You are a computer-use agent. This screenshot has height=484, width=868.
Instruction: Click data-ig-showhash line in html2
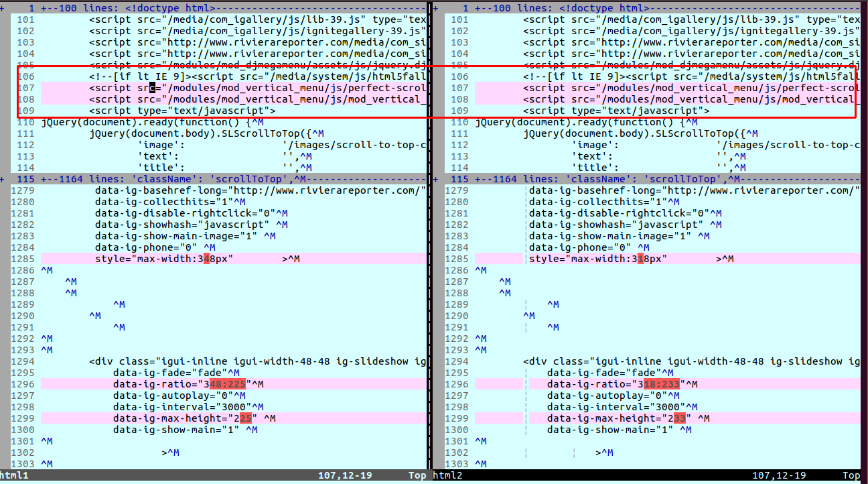[x=626, y=225]
